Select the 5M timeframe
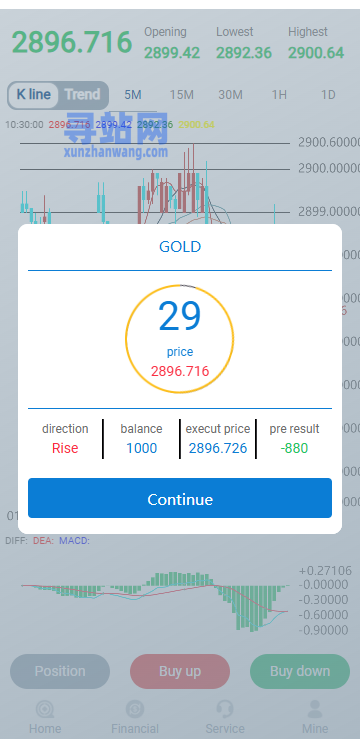Viewport: 360px width, 739px height. pyautogui.click(x=133, y=95)
